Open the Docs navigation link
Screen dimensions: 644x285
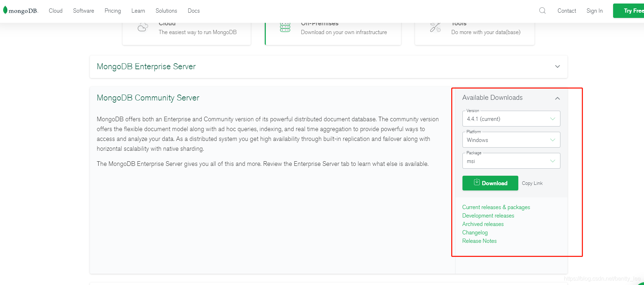click(194, 11)
